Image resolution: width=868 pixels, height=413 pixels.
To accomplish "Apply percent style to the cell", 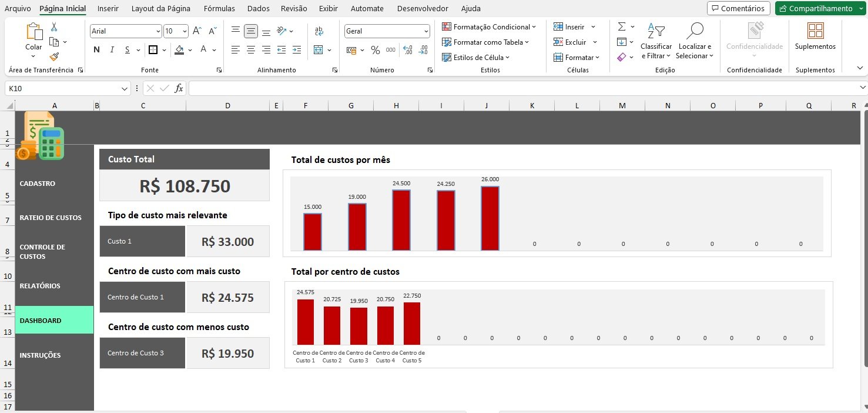I will [x=375, y=50].
